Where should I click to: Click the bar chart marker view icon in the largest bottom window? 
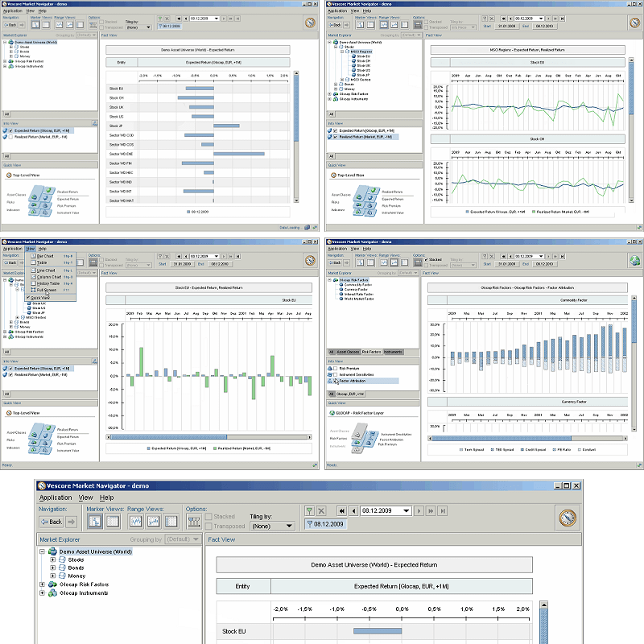[95, 522]
